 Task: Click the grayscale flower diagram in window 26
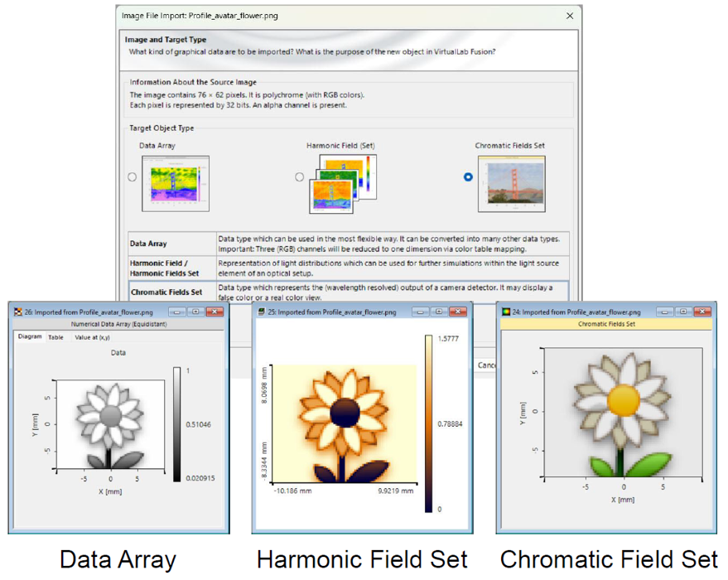110,424
